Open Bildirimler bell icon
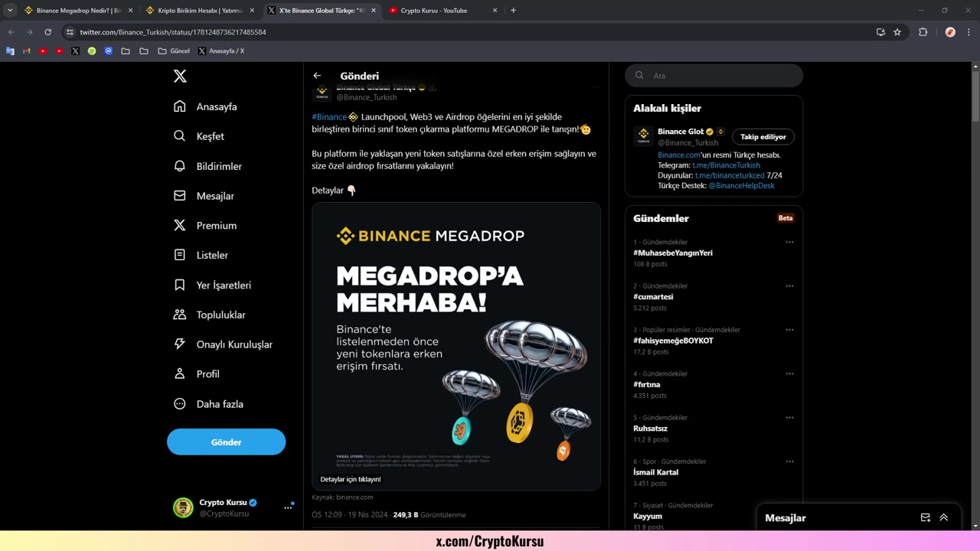This screenshot has width=980, height=551. [180, 166]
